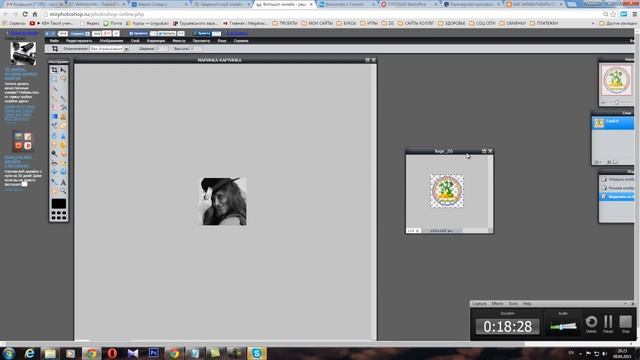
Task: Select the Dodge tool
Action: [54, 153]
